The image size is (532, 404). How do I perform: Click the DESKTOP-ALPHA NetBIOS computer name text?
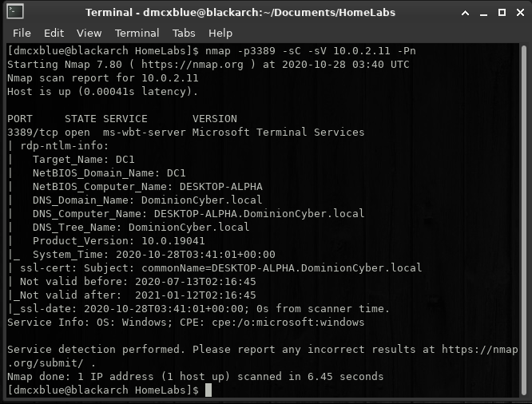pos(221,187)
